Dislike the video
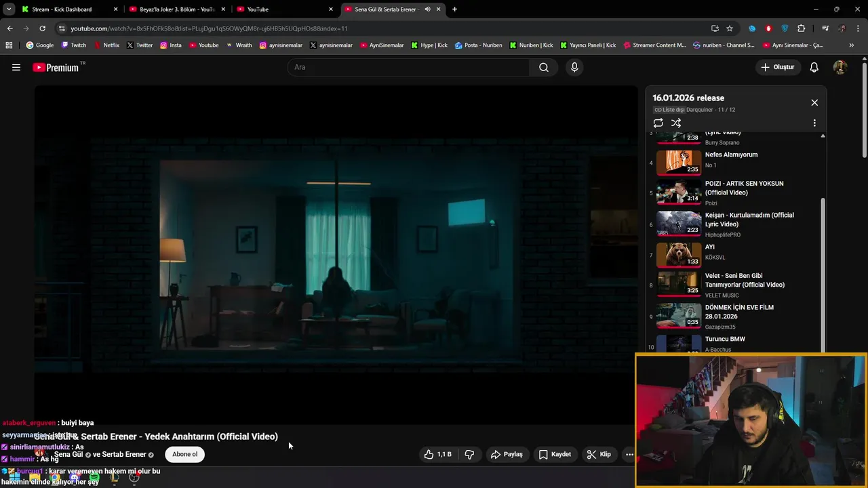This screenshot has width=868, height=488. tap(469, 454)
